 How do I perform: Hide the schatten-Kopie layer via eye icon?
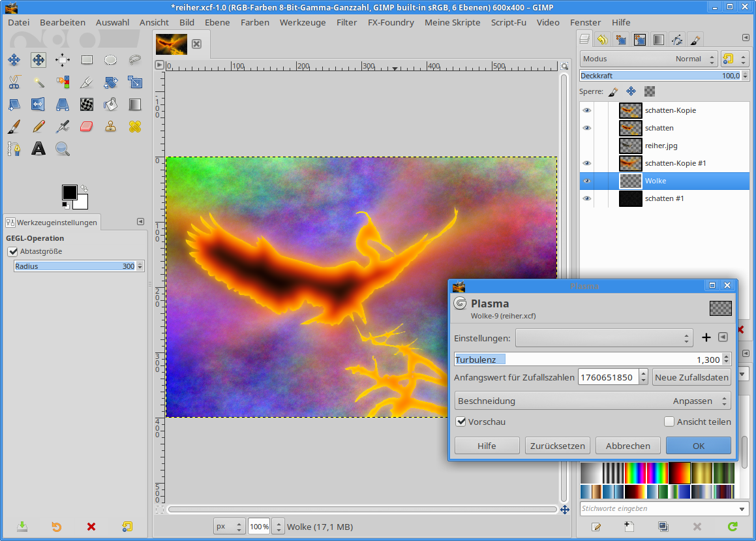pyautogui.click(x=586, y=110)
